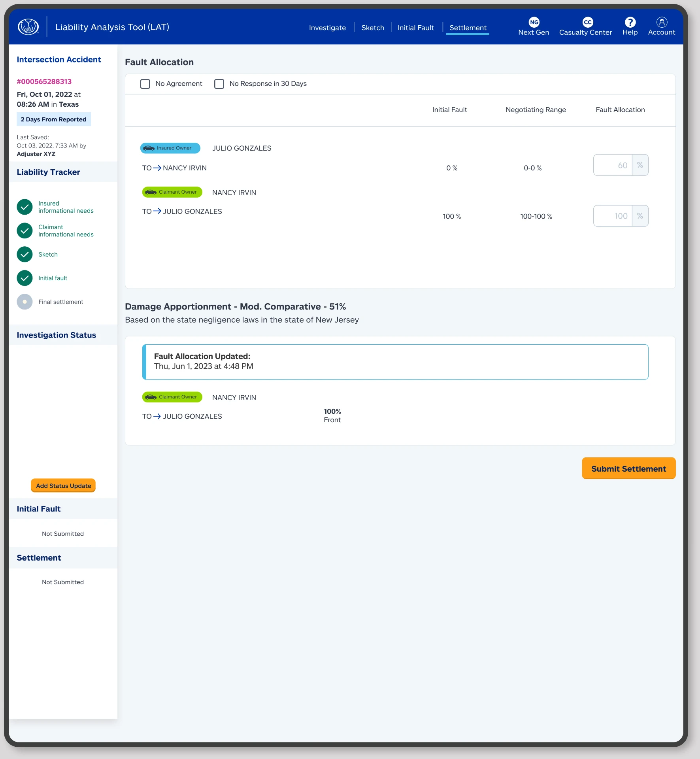700x759 pixels.
Task: Click Settlement sidebar section header
Action: pos(63,558)
